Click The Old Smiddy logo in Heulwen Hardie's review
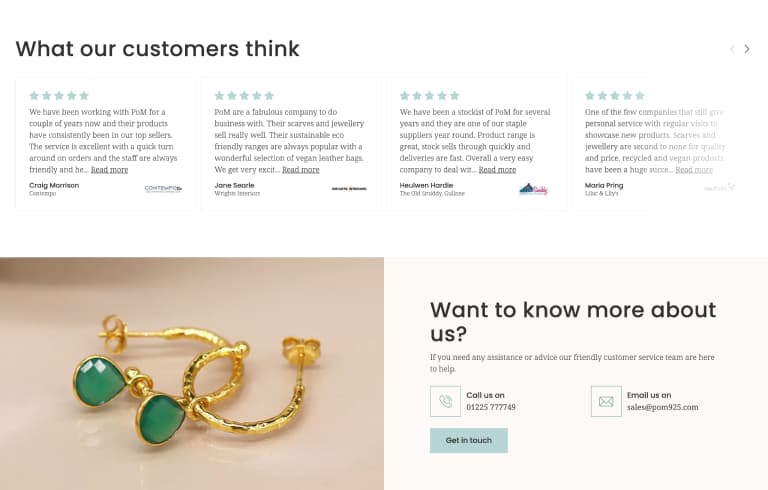Image resolution: width=768 pixels, height=490 pixels. click(534, 188)
